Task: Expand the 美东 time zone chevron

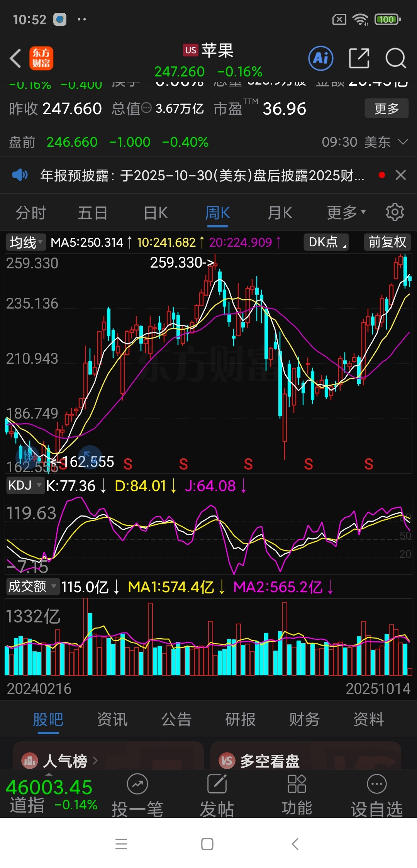Action: (x=402, y=142)
